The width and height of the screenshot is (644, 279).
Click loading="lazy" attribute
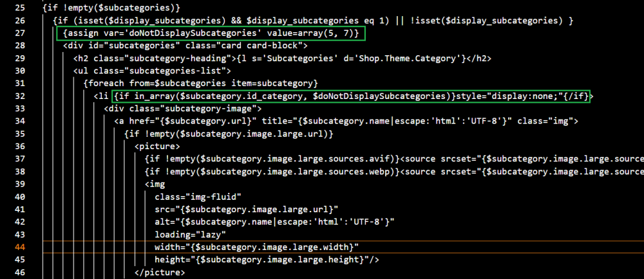(190, 235)
